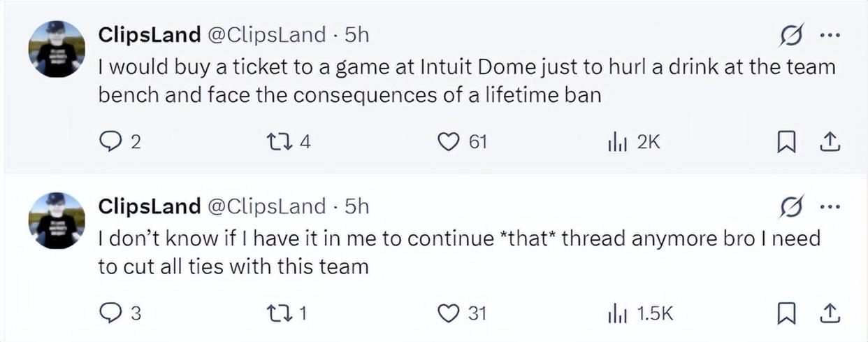
Task: View analytics of the 2K views tweet
Action: coord(616,143)
